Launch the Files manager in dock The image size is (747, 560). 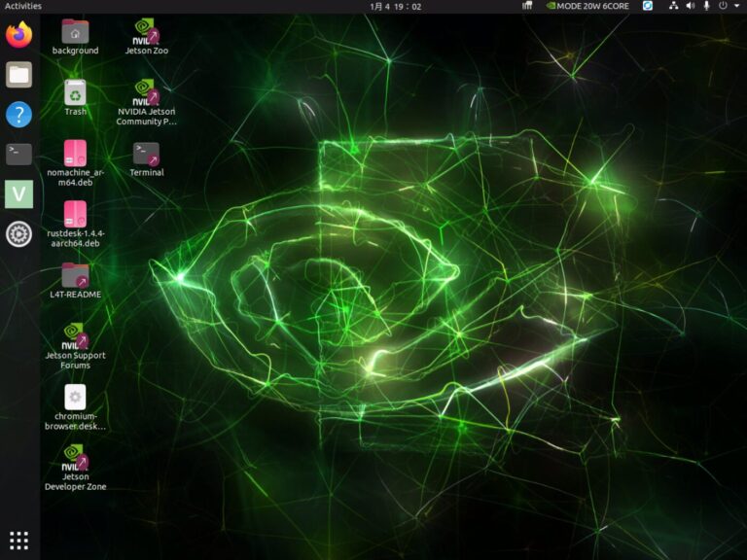[18, 75]
